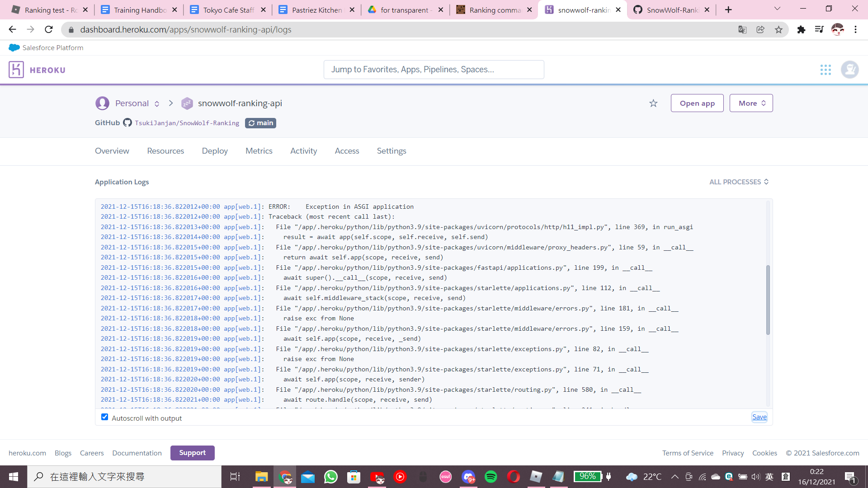Close the Training Handbook tab
This screenshot has height=488, width=868.
(x=175, y=10)
